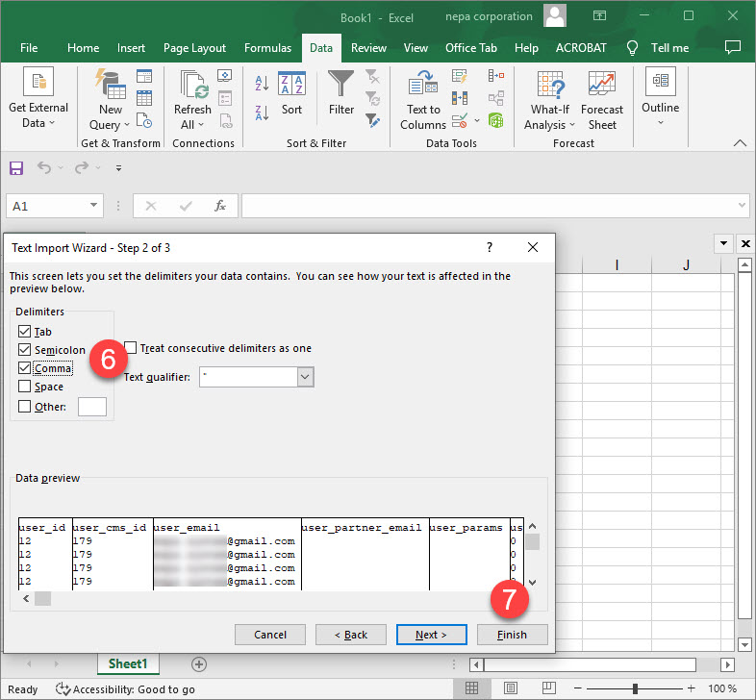The height and width of the screenshot is (700, 756).
Task: Add a new sheet with plus icon
Action: tap(199, 664)
